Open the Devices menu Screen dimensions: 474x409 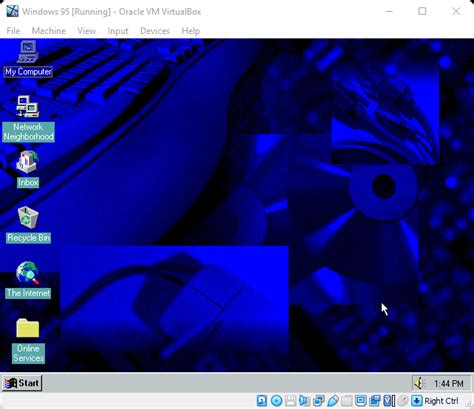[x=155, y=31]
